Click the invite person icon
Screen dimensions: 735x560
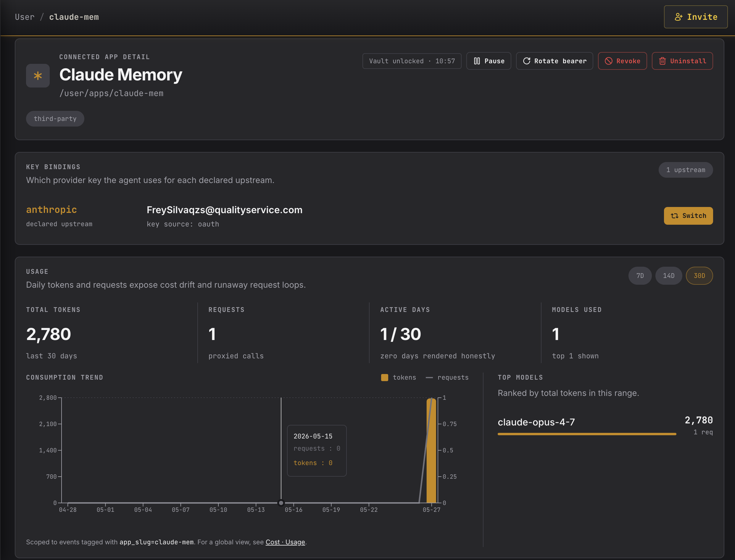click(x=678, y=17)
